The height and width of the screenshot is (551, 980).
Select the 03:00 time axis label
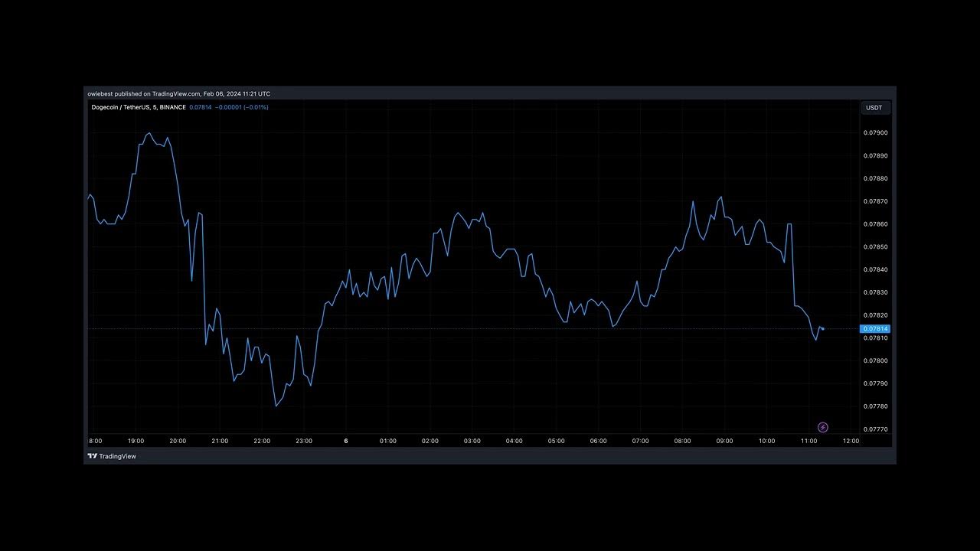[x=472, y=442]
